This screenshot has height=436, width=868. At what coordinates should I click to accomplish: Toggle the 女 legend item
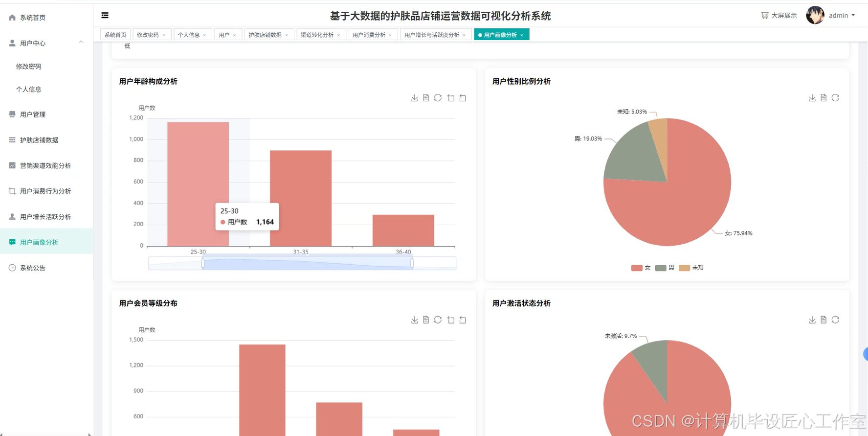[641, 268]
